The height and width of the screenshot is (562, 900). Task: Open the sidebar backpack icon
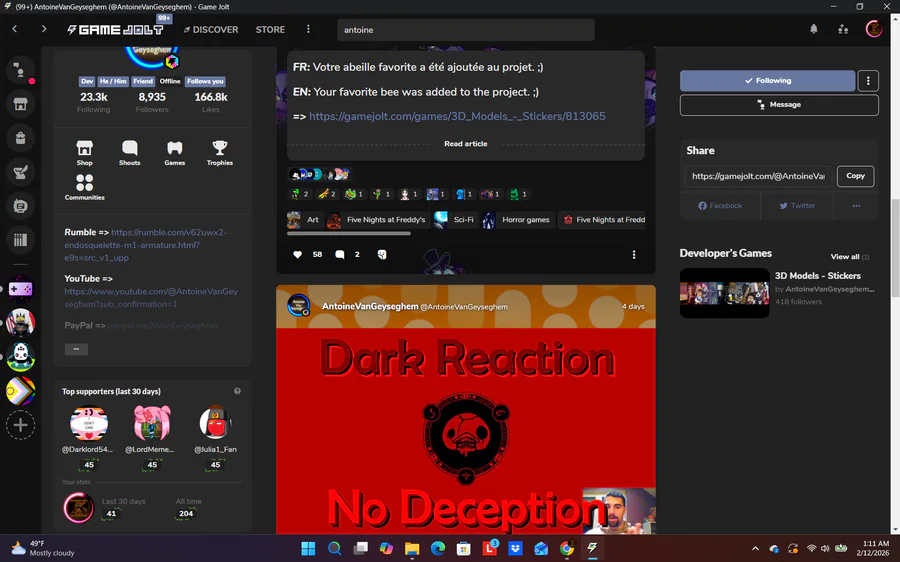pos(20,138)
